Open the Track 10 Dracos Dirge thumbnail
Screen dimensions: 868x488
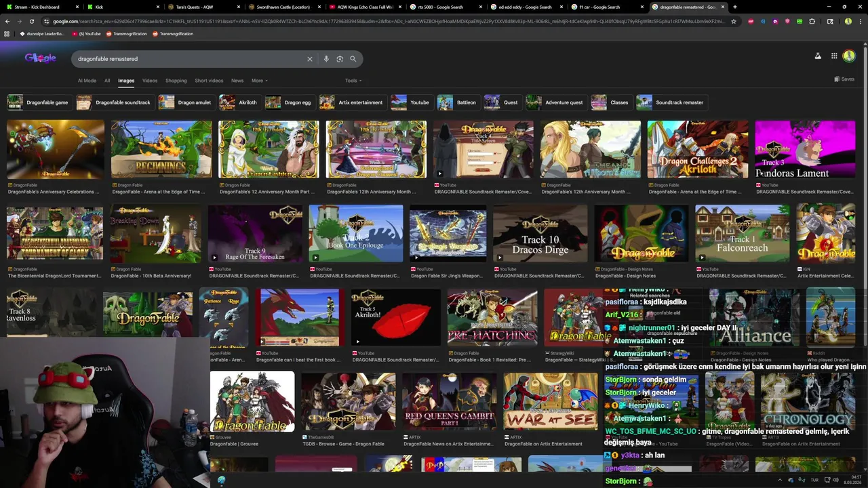(540, 233)
